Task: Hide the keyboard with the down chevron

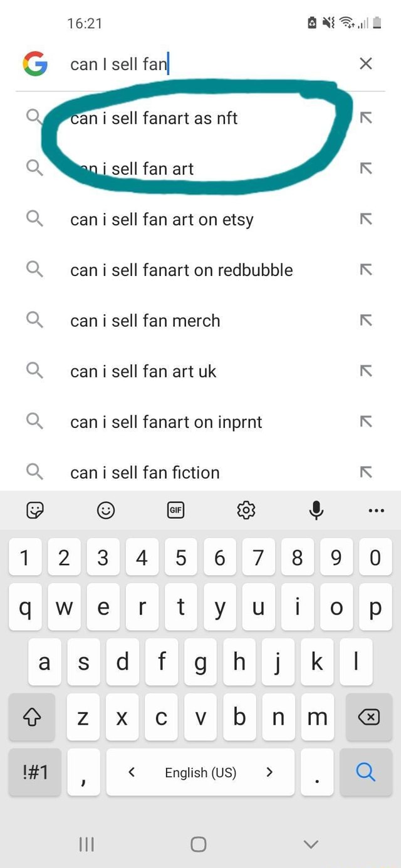Action: [x=311, y=844]
